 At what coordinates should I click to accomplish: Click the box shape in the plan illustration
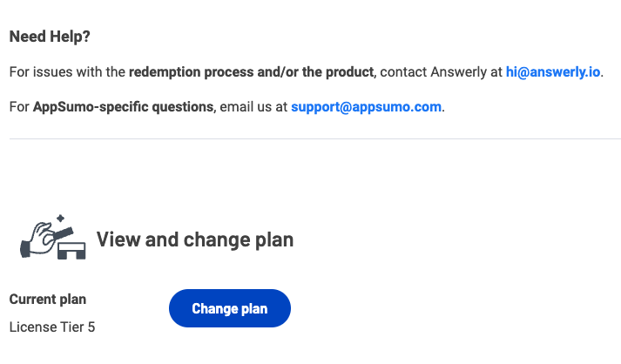tap(71, 250)
